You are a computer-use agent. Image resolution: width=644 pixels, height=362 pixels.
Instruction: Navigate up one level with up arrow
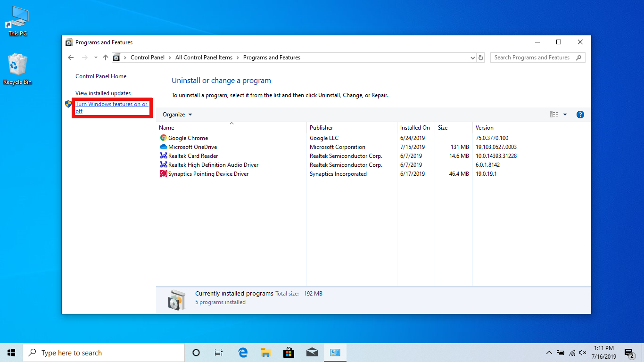click(x=106, y=58)
